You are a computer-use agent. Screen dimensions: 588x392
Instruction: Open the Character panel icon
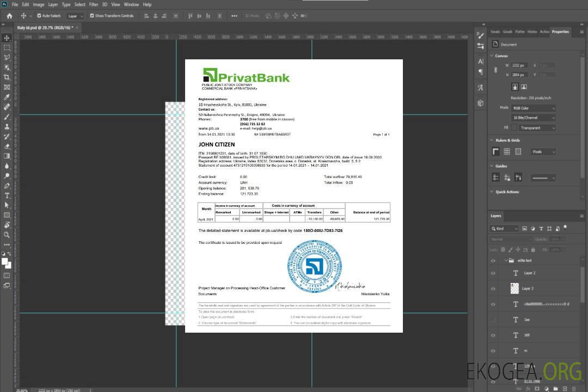481,62
